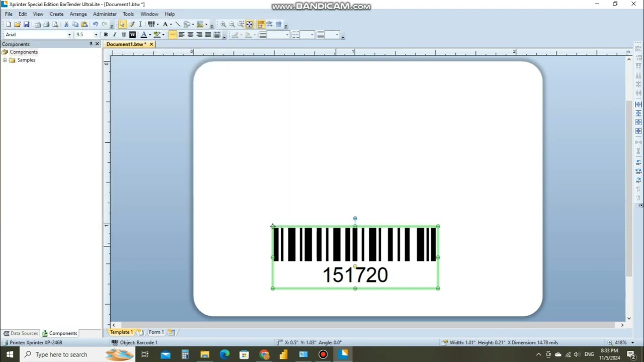
Task: Select the pointer selection tool
Action: click(122, 24)
